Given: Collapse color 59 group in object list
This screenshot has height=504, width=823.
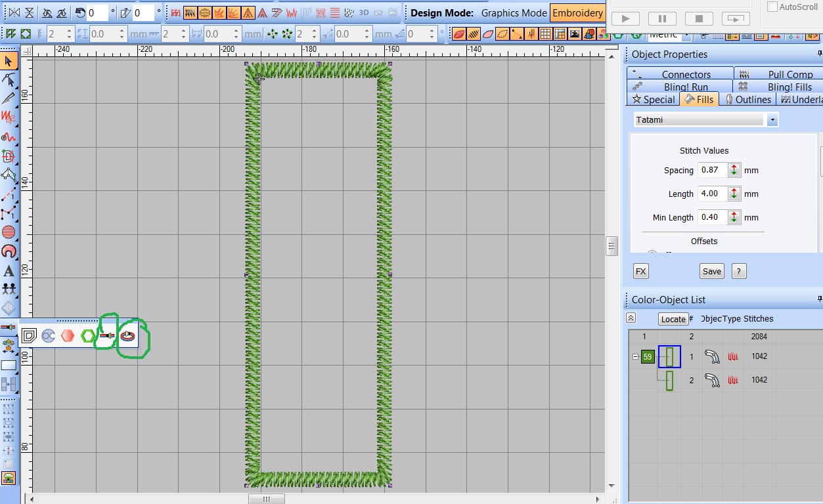Looking at the screenshot, I should pos(635,357).
